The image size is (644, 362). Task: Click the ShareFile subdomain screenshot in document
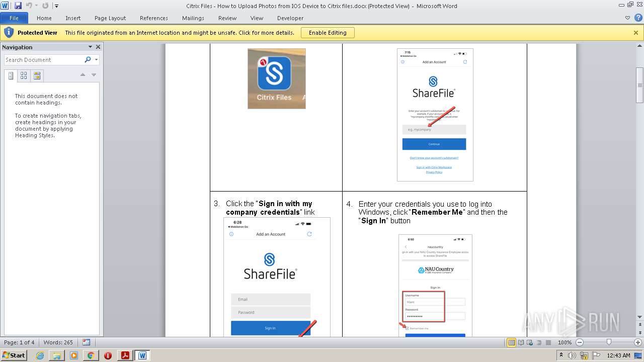click(x=435, y=115)
